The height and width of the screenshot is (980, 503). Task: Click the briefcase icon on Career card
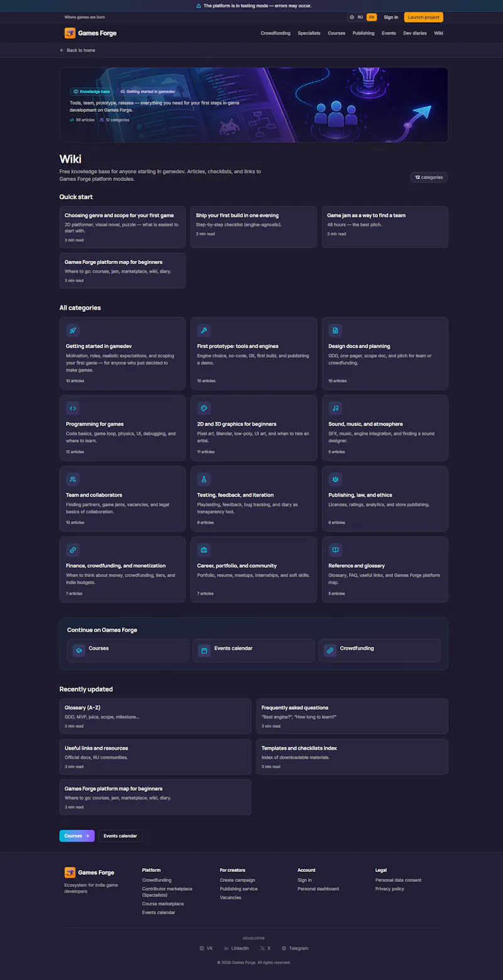(204, 550)
